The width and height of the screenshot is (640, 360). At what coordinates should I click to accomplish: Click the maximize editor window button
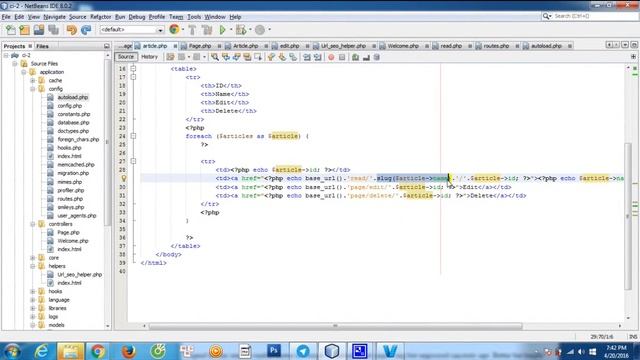[634, 45]
